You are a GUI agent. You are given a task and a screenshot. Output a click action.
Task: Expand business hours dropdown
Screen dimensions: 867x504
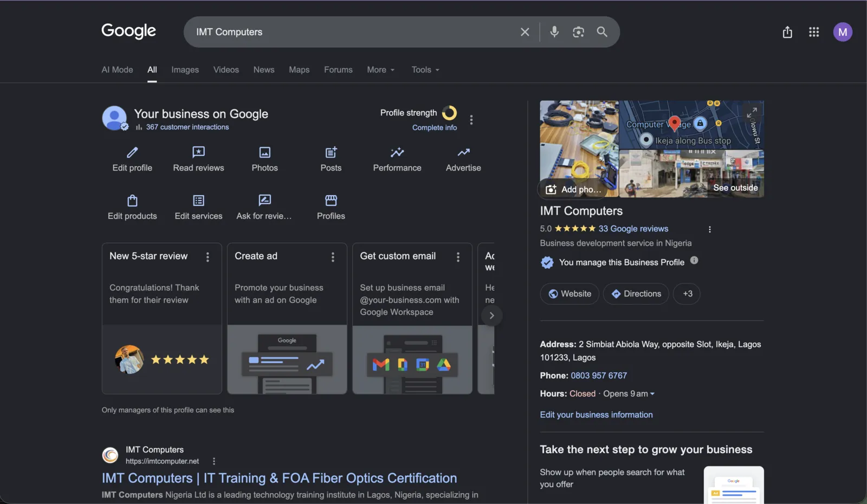tap(652, 394)
